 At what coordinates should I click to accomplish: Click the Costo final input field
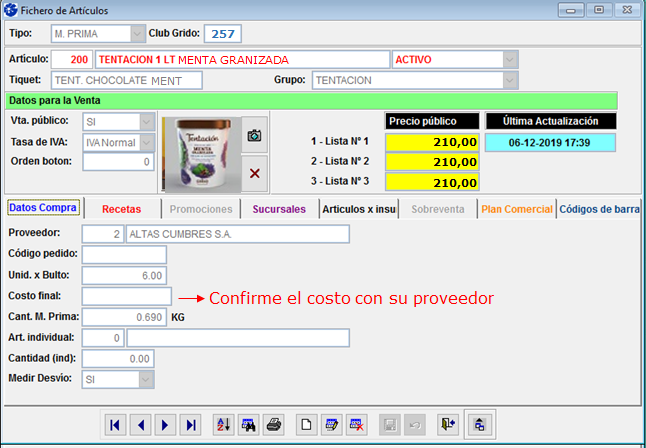click(127, 297)
